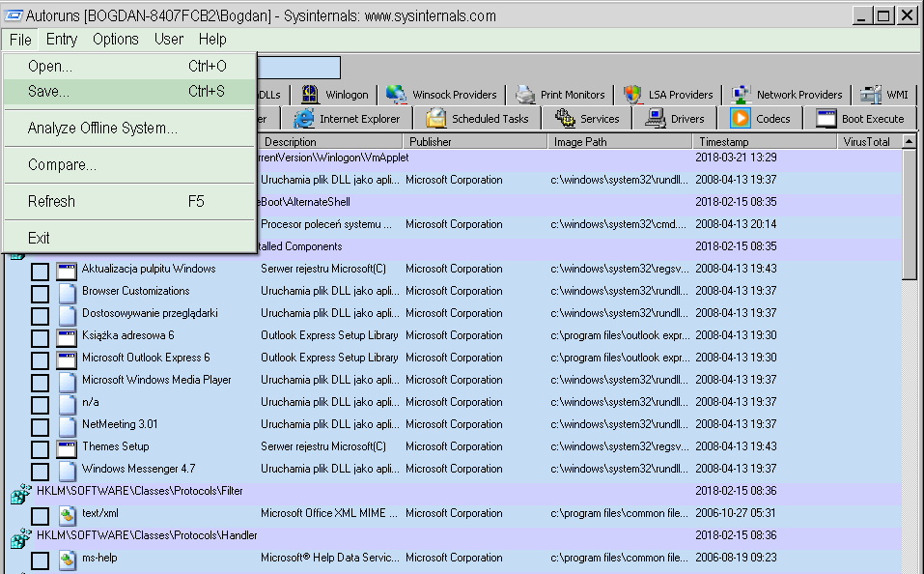
Task: Click the VirusTotal column header
Action: (869, 142)
